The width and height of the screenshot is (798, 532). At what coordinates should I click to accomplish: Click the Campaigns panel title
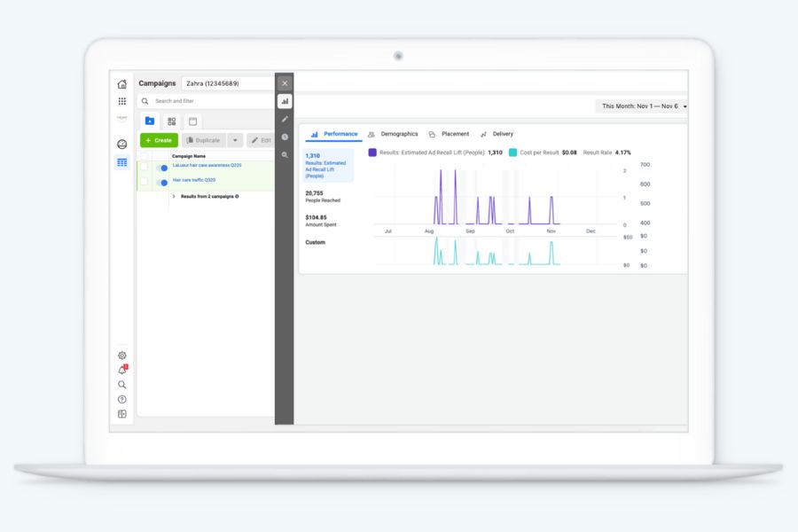157,83
